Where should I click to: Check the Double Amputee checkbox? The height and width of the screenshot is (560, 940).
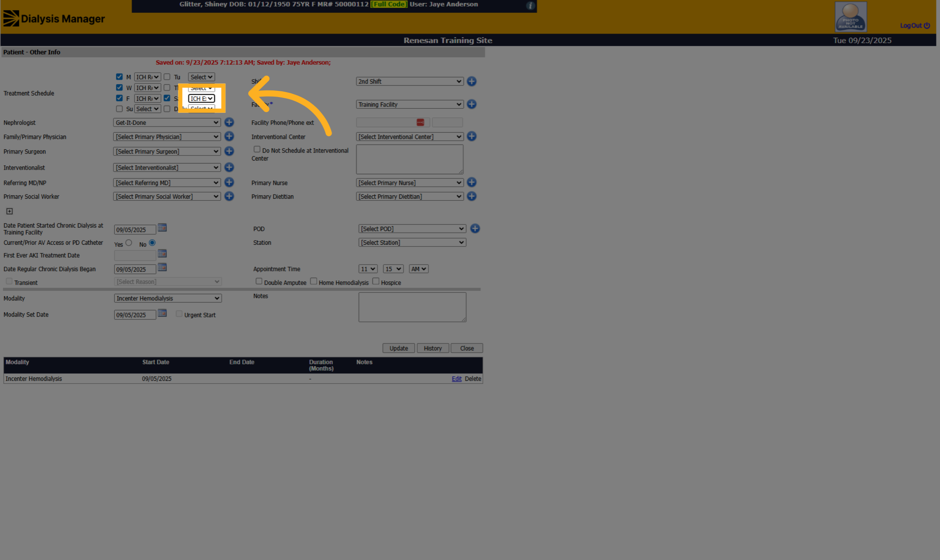pyautogui.click(x=259, y=281)
